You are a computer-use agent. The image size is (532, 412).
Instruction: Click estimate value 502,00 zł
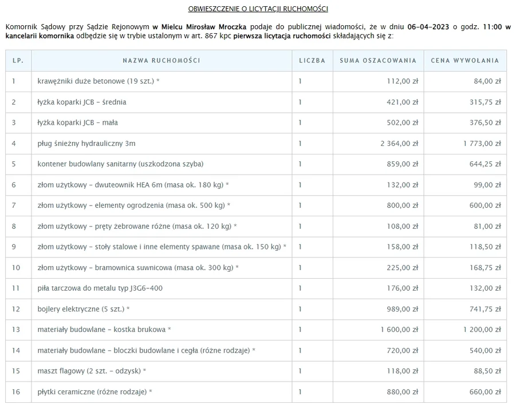(x=403, y=123)
